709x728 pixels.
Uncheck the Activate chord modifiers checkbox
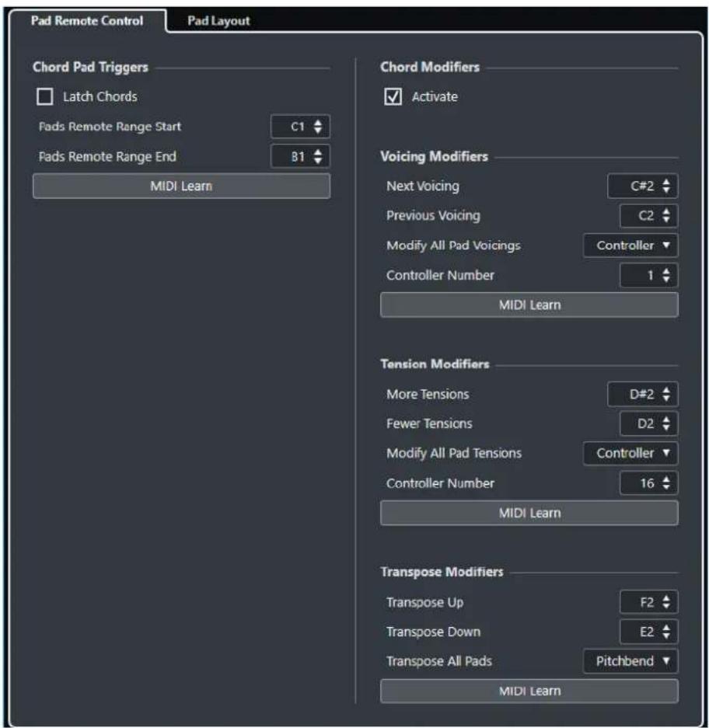pos(393,96)
